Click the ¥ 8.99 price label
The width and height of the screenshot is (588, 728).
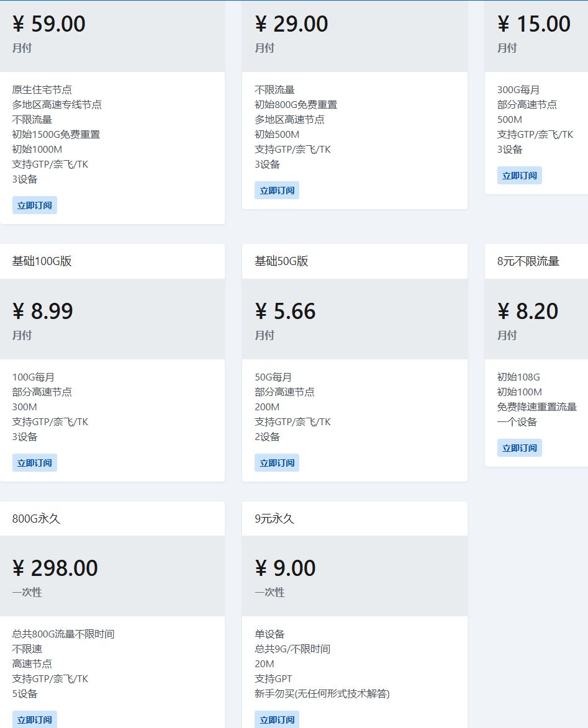[43, 311]
